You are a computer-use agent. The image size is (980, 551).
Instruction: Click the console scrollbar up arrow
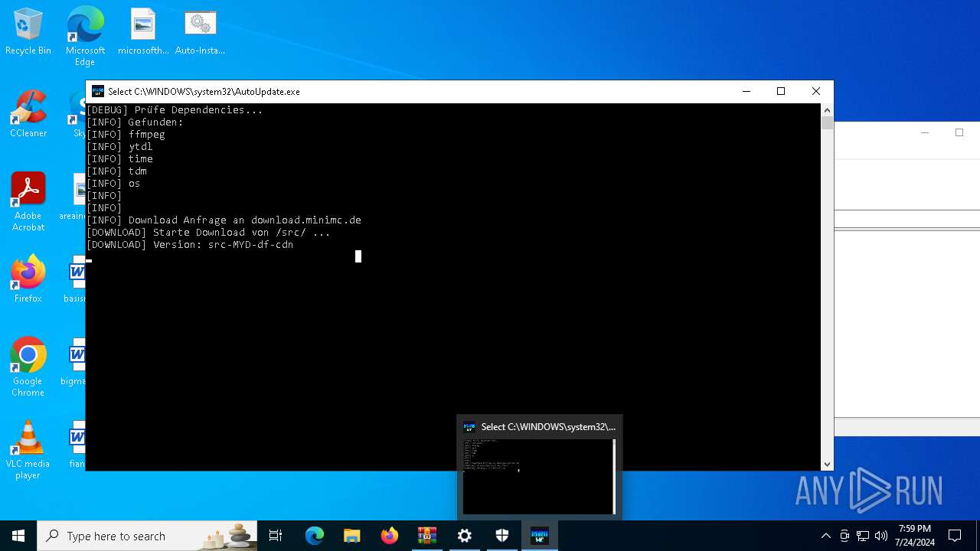click(827, 110)
